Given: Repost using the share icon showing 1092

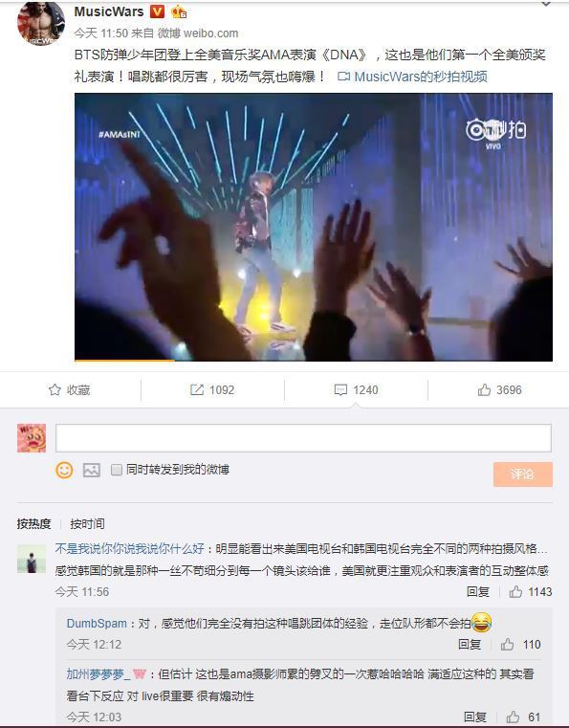Looking at the screenshot, I should [212, 390].
